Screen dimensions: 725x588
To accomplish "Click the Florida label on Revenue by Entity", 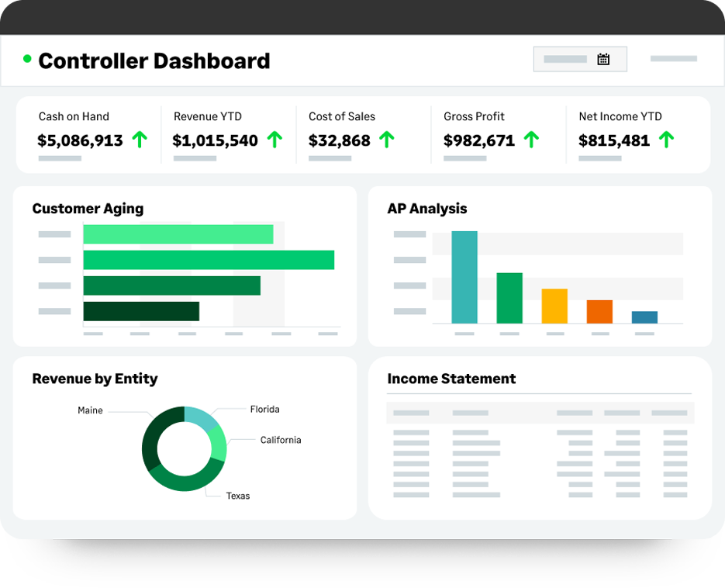I will 265,409.
